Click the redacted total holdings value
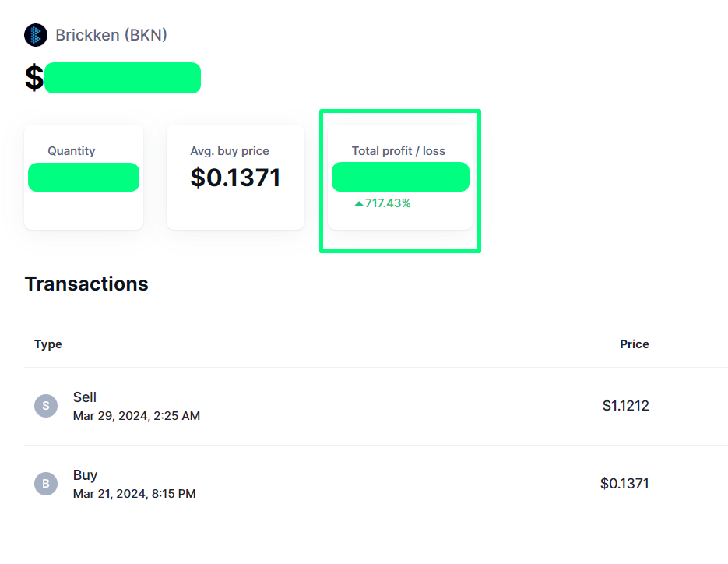This screenshot has width=728, height=564. [122, 78]
